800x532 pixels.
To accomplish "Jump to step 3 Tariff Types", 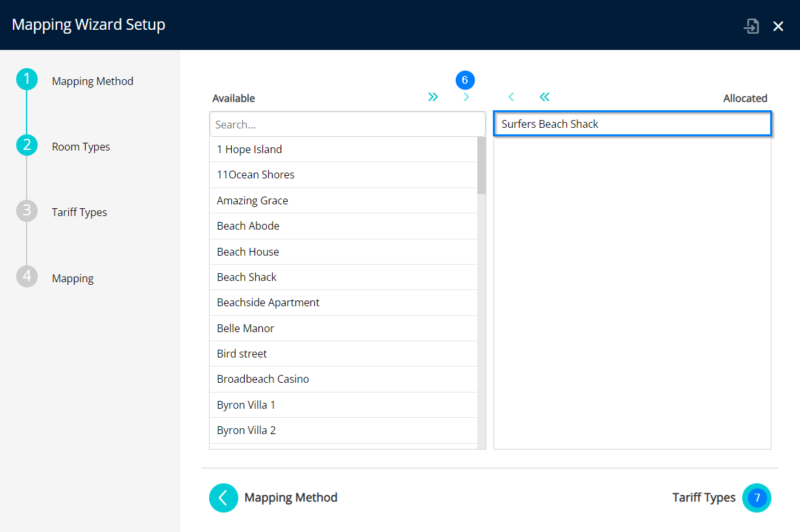I will 27,212.
